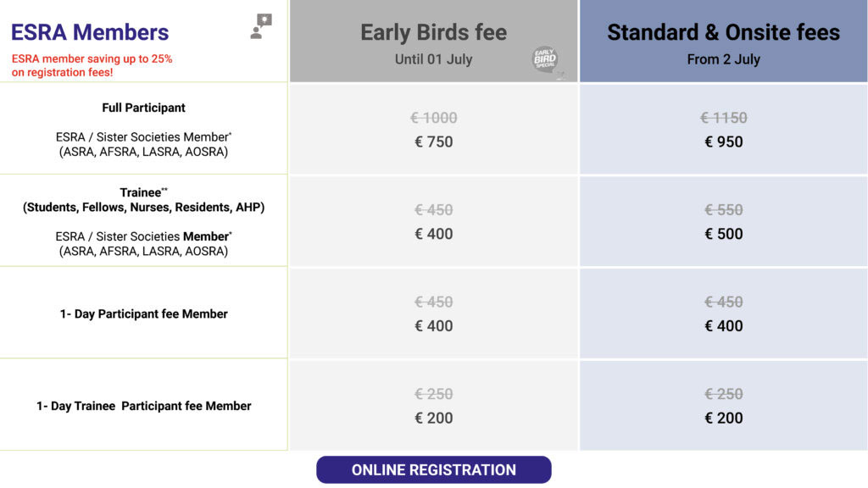This screenshot has height=488, width=868.
Task: Click the Until 01 July deadline text
Action: [433, 59]
